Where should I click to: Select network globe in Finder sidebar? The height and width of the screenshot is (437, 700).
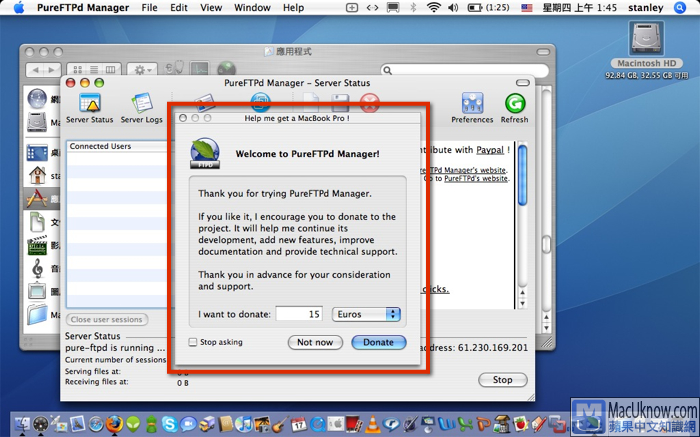37,99
